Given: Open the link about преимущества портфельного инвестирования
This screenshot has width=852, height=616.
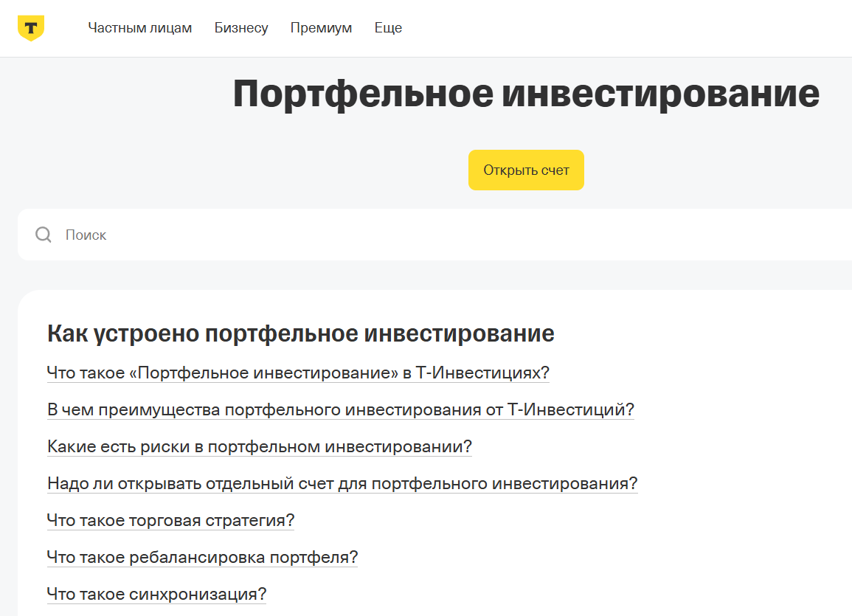Looking at the screenshot, I should pyautogui.click(x=340, y=409).
